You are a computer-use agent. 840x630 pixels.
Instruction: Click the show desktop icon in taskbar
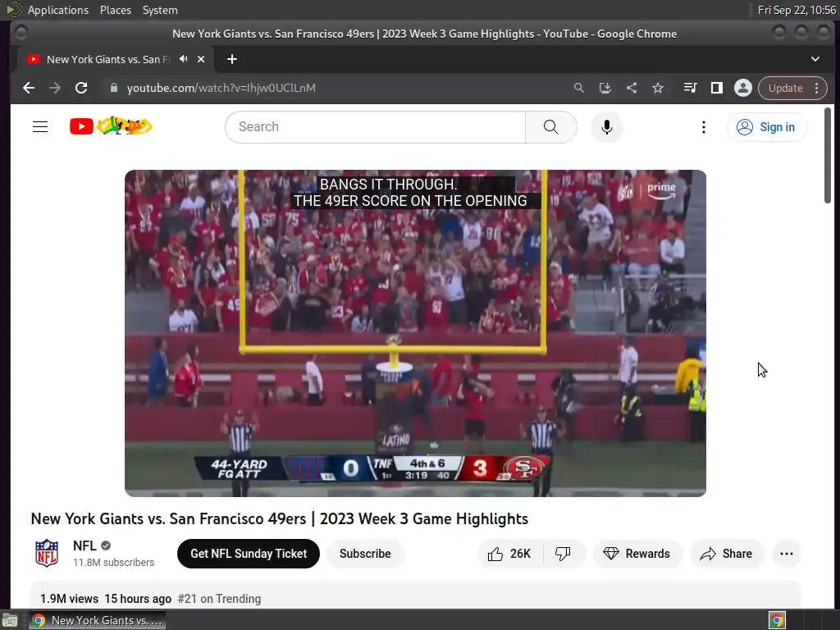pos(10,620)
